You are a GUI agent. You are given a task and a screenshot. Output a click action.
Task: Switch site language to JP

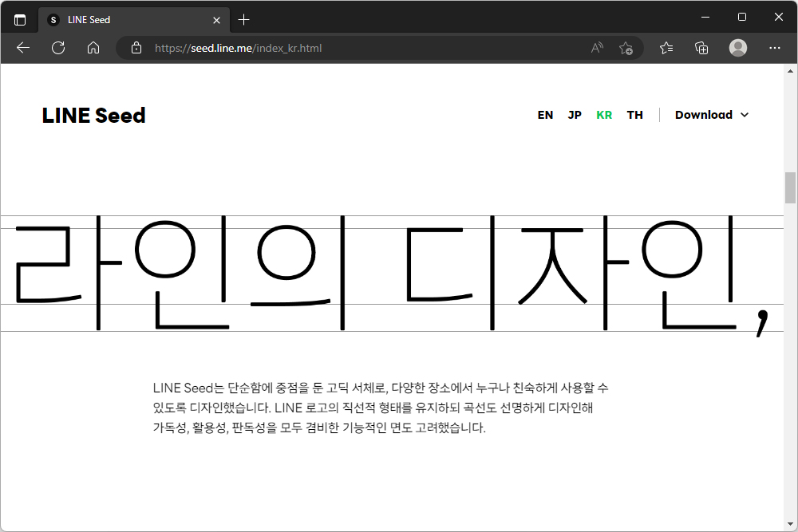(x=575, y=115)
